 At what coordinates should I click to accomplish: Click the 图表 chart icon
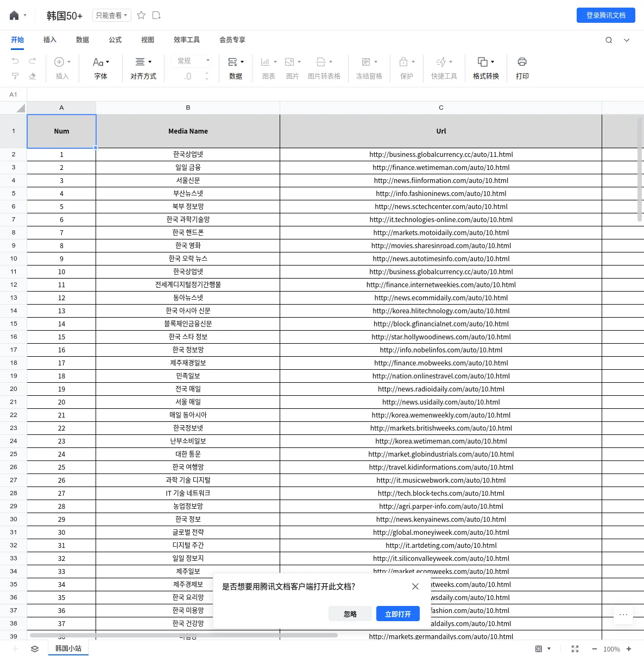tap(265, 62)
